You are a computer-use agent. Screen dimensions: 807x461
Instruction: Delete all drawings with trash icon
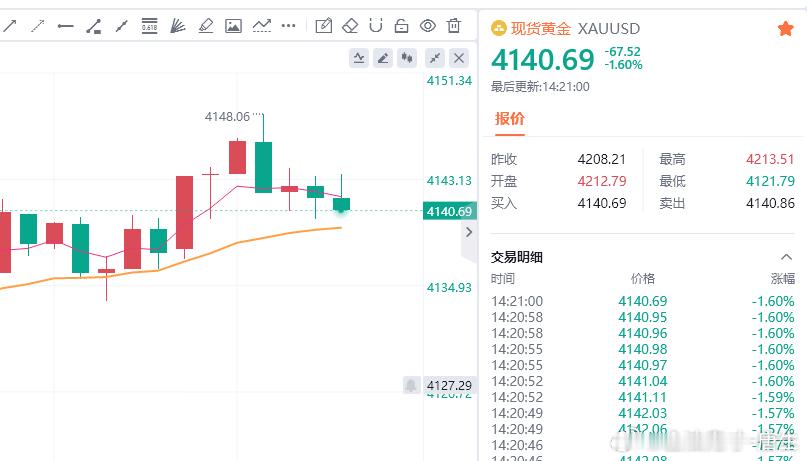[x=454, y=25]
